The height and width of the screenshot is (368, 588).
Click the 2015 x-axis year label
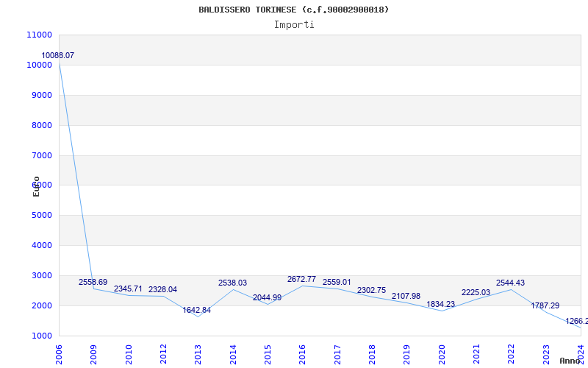pyautogui.click(x=268, y=354)
